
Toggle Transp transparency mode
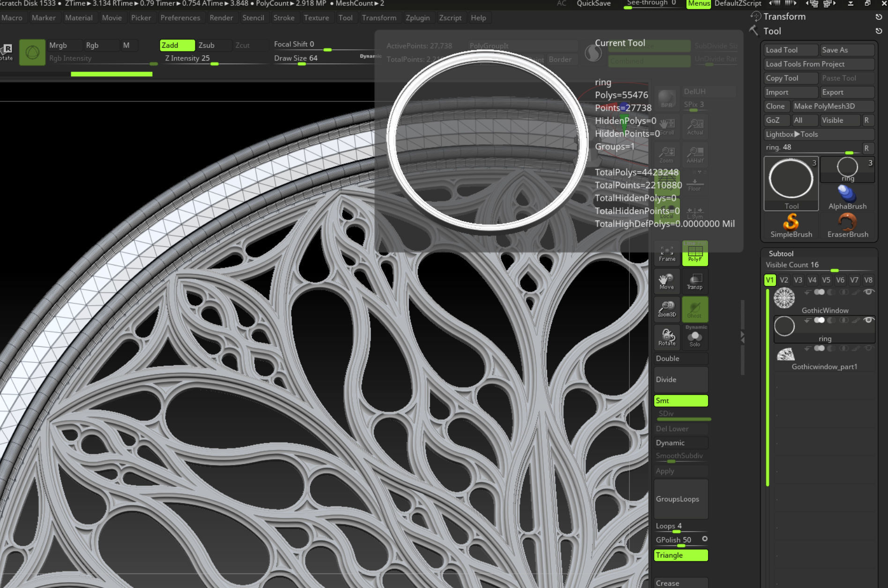click(695, 281)
